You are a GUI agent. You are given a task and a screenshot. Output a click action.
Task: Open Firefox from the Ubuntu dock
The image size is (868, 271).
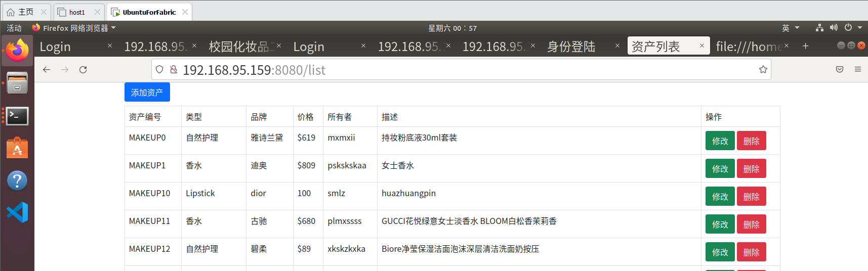point(17,51)
